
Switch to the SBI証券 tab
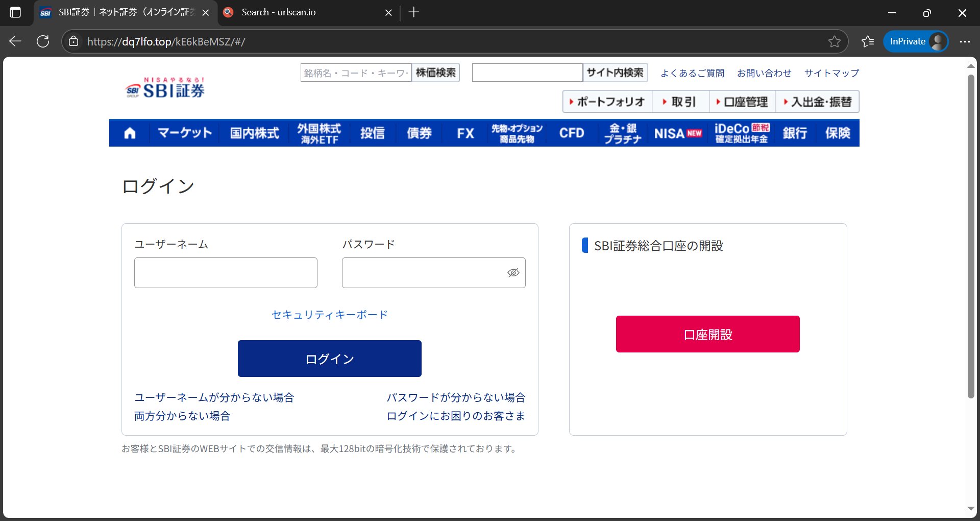point(125,12)
